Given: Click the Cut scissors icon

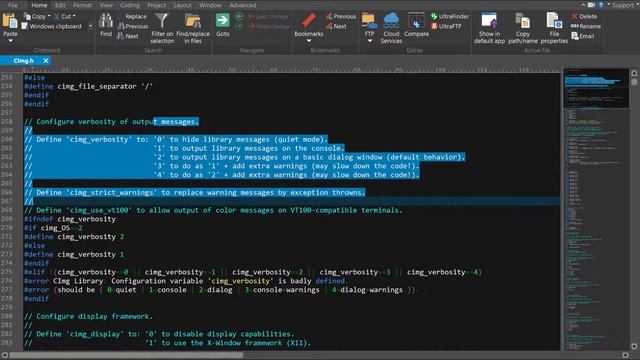Looking at the screenshot, I should point(57,16).
